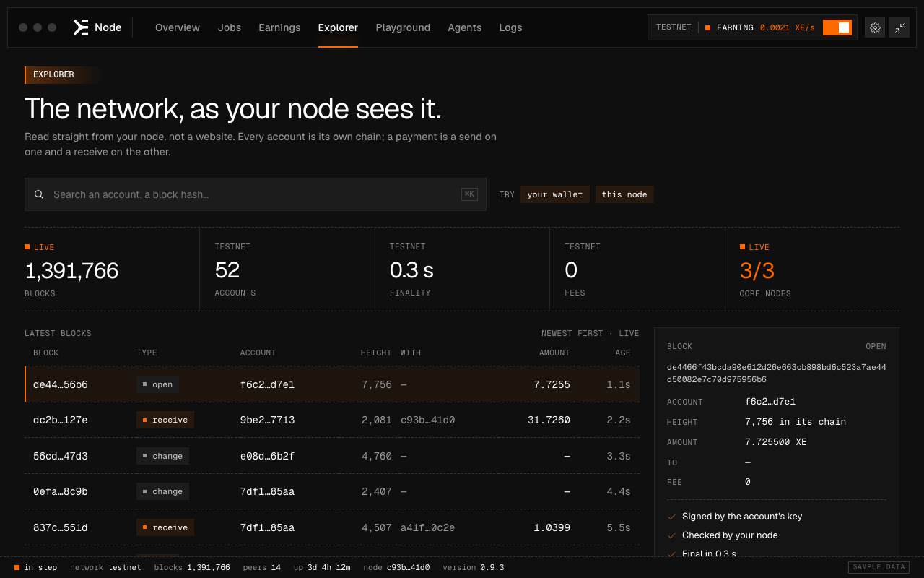The width and height of the screenshot is (924, 578).
Task: Click account f6c2…d7e1 in the blocks table
Action: [267, 384]
